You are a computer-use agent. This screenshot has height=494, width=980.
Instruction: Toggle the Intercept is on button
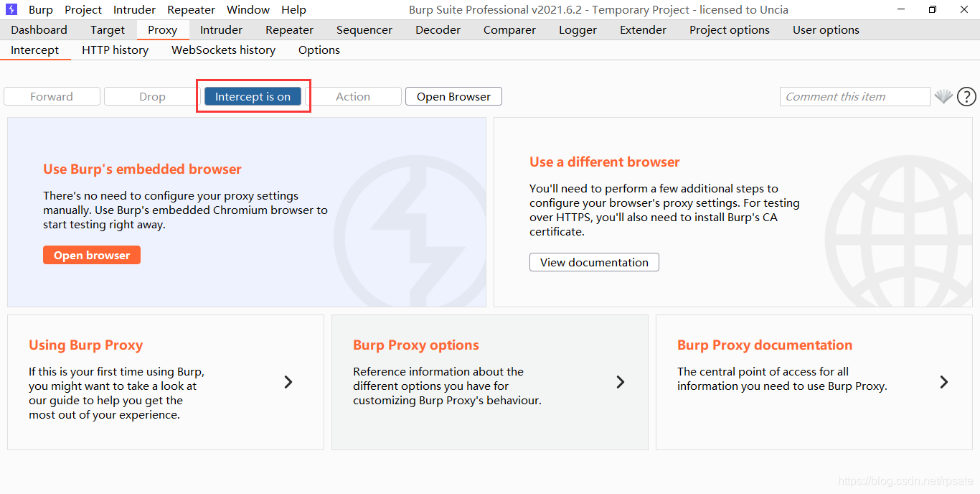point(253,96)
